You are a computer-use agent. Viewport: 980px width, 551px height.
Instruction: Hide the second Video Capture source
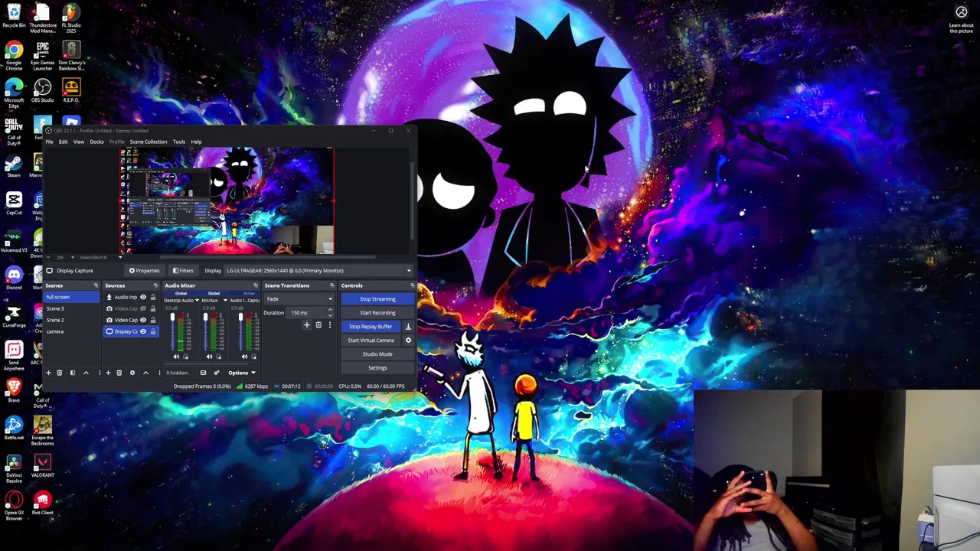[143, 320]
